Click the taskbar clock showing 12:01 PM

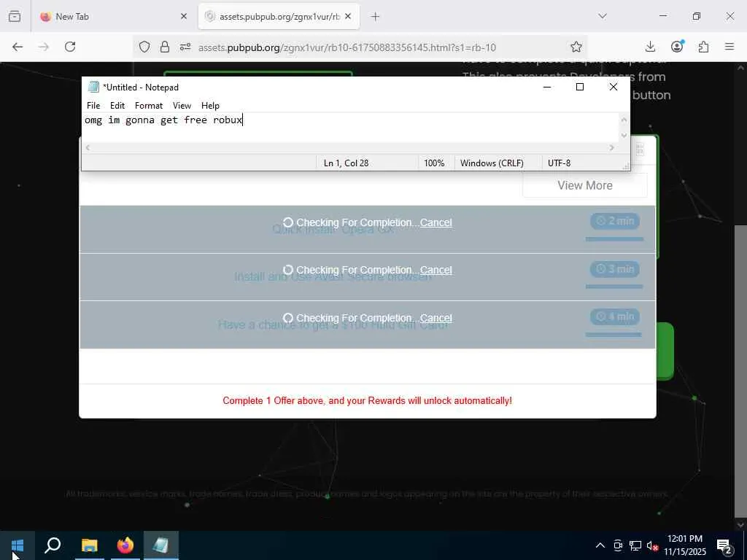pyautogui.click(x=684, y=545)
